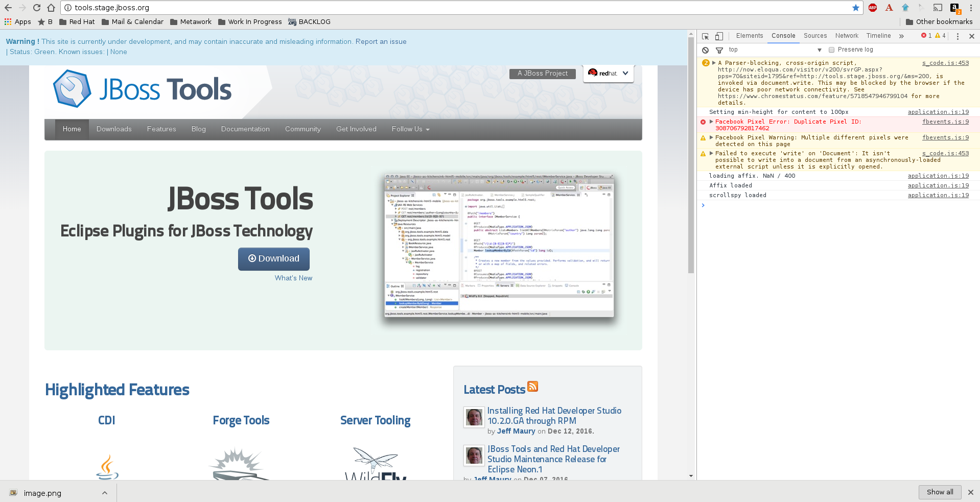
Task: Open DevTools customize three-dot menu
Action: pyautogui.click(x=958, y=36)
